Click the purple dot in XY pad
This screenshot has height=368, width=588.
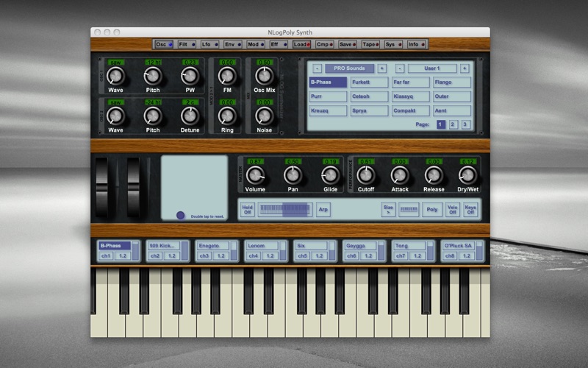[181, 216]
